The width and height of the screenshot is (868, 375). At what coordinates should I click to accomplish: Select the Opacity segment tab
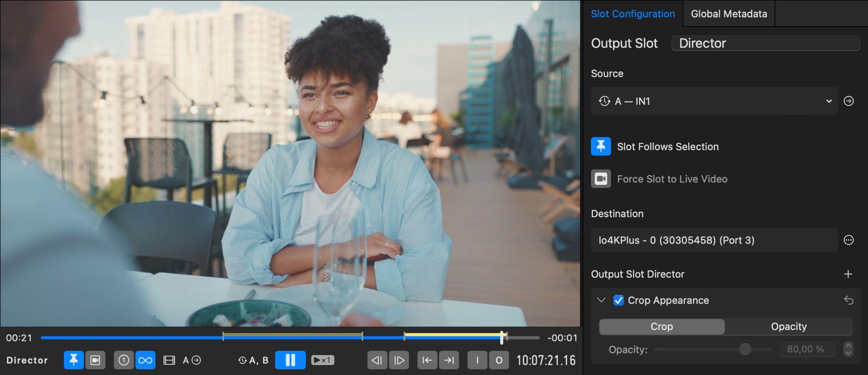tap(788, 327)
